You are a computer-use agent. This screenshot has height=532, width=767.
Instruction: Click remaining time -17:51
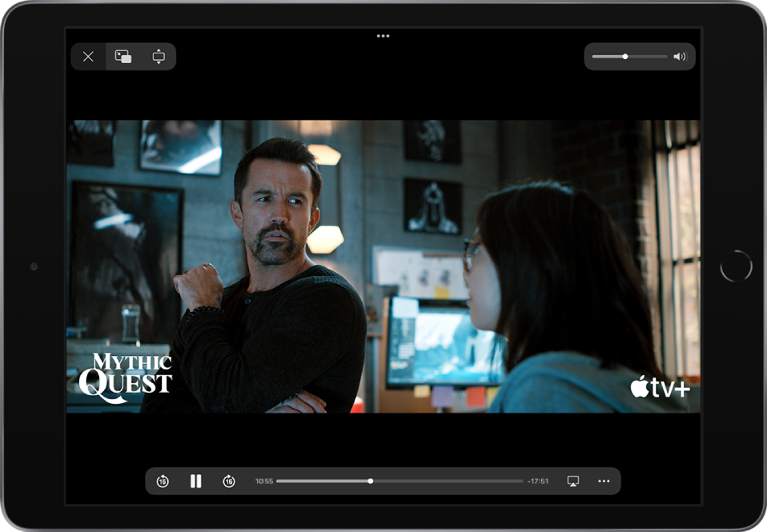(x=538, y=481)
